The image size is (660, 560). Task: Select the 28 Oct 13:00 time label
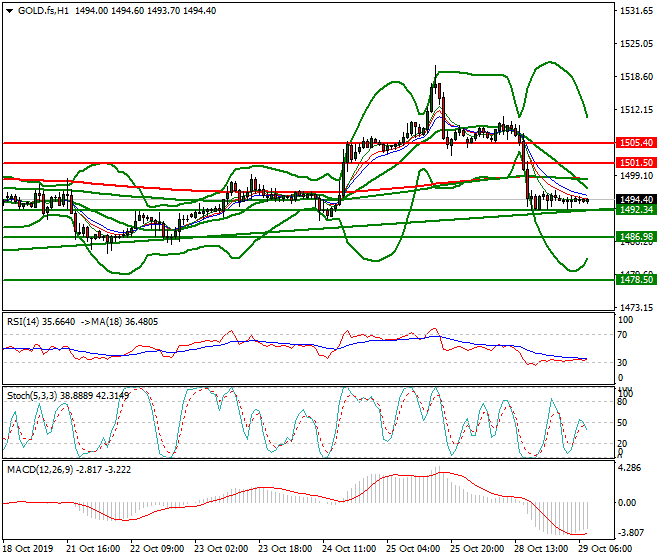pyautogui.click(x=541, y=549)
